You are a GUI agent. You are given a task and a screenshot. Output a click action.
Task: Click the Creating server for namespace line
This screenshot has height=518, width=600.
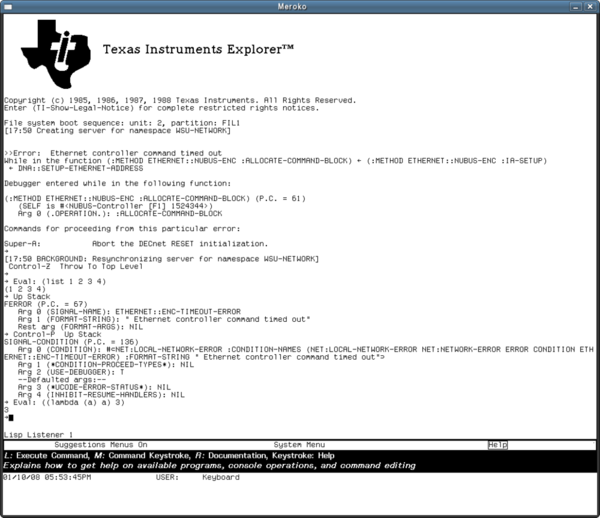pos(117,130)
